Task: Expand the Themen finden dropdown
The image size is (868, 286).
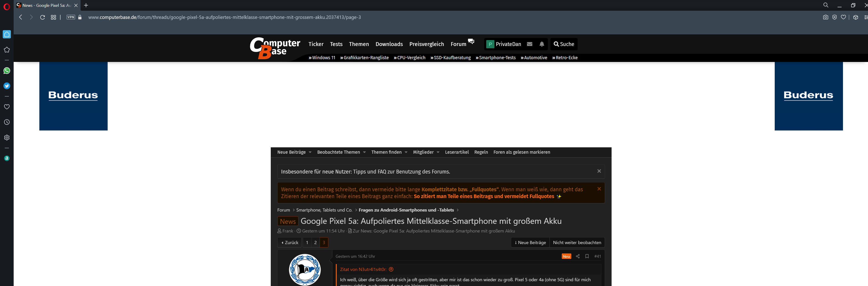Action: coord(406,152)
